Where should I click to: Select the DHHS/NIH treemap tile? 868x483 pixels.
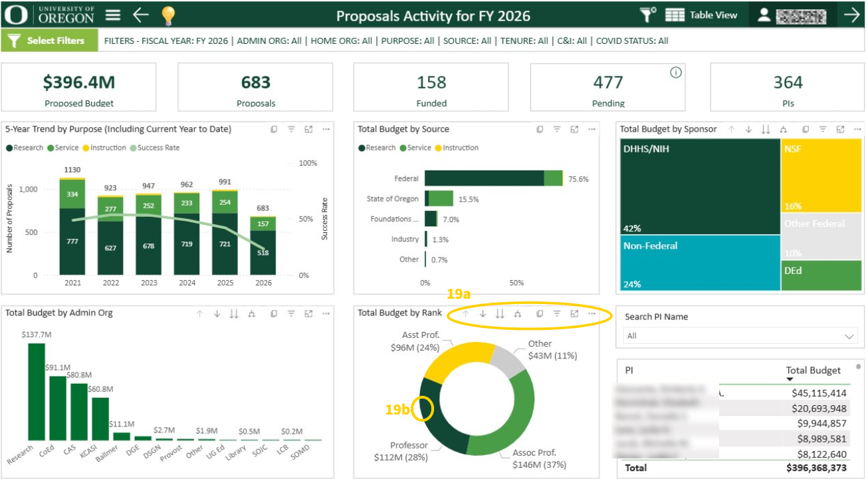700,187
